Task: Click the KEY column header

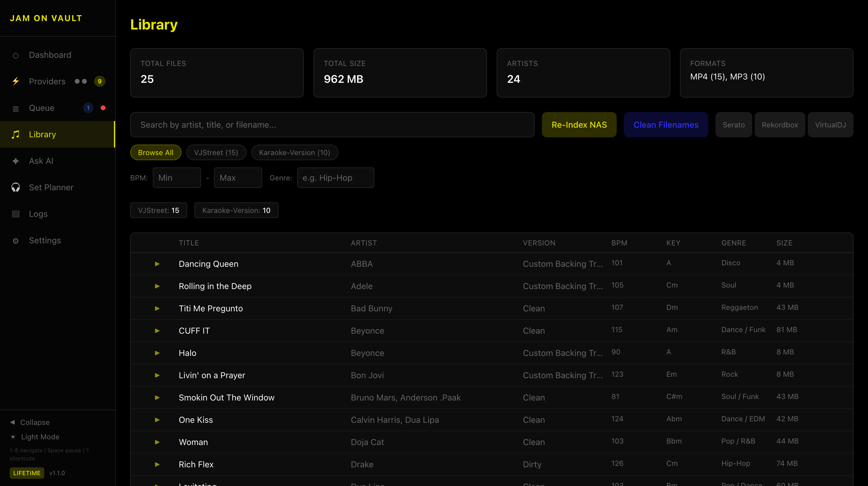Action: [673, 243]
